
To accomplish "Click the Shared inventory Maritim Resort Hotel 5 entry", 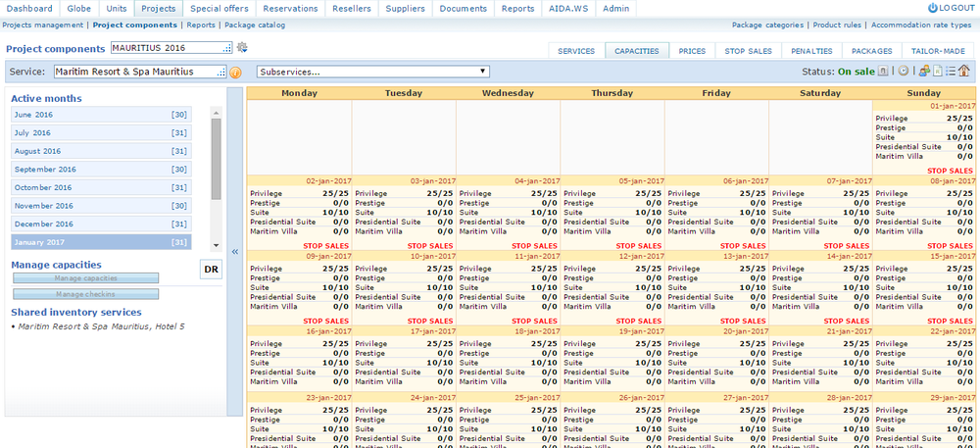I will tap(101, 326).
